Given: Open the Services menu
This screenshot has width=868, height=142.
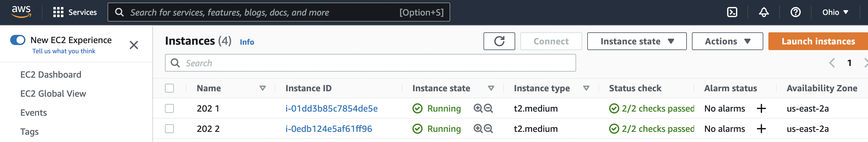Looking at the screenshot, I should (75, 12).
